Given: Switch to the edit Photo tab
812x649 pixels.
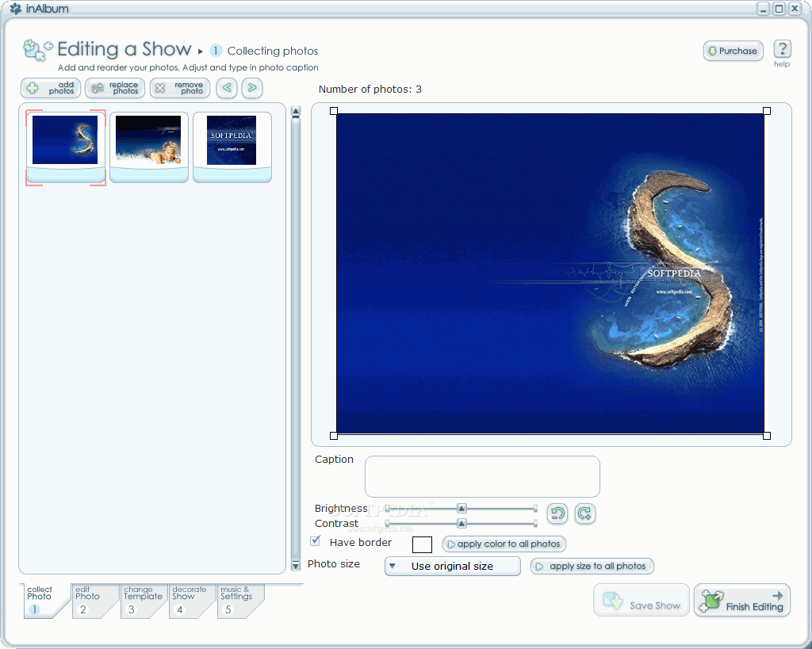Looking at the screenshot, I should [x=95, y=601].
